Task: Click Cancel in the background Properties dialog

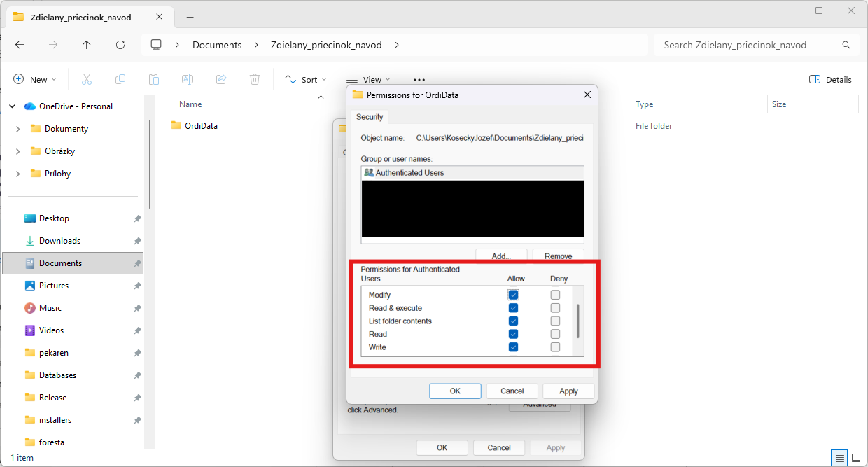Action: [499, 447]
